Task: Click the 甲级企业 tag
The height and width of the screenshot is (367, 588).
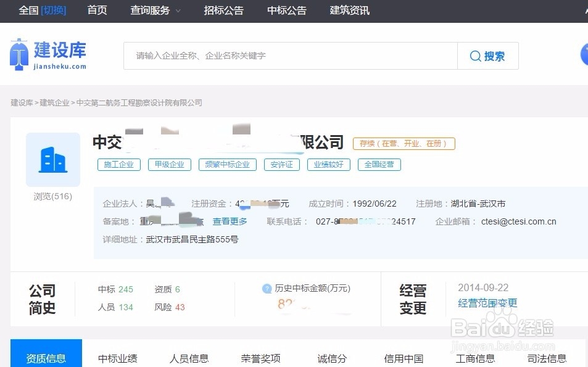Action: pos(170,165)
